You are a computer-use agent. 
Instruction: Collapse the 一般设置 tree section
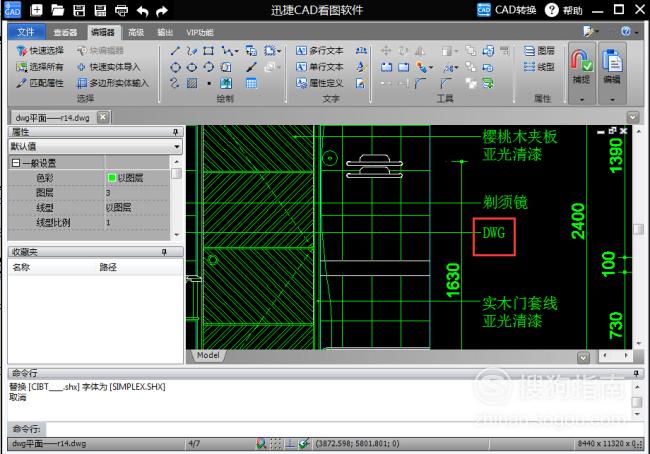(16, 163)
